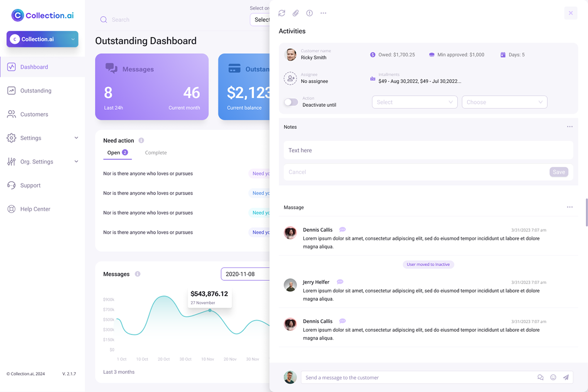Click Cancel in the Notes section
This screenshot has height=392, width=588.
297,172
